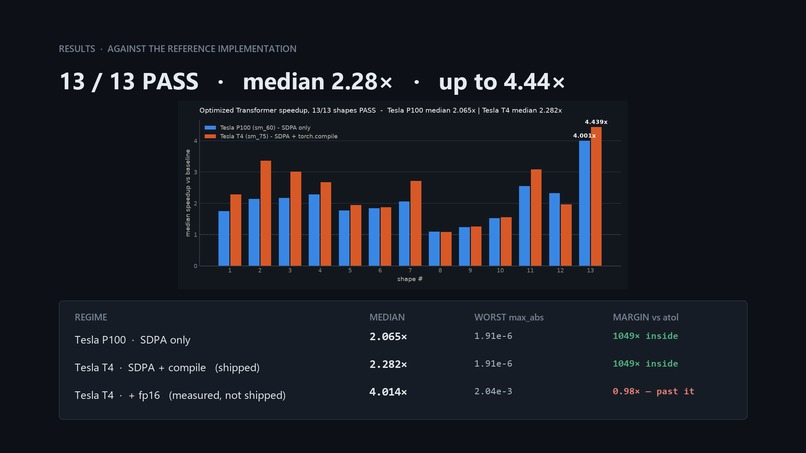Click the '4.001x' bar label
The width and height of the screenshot is (806, 453).
coord(584,136)
